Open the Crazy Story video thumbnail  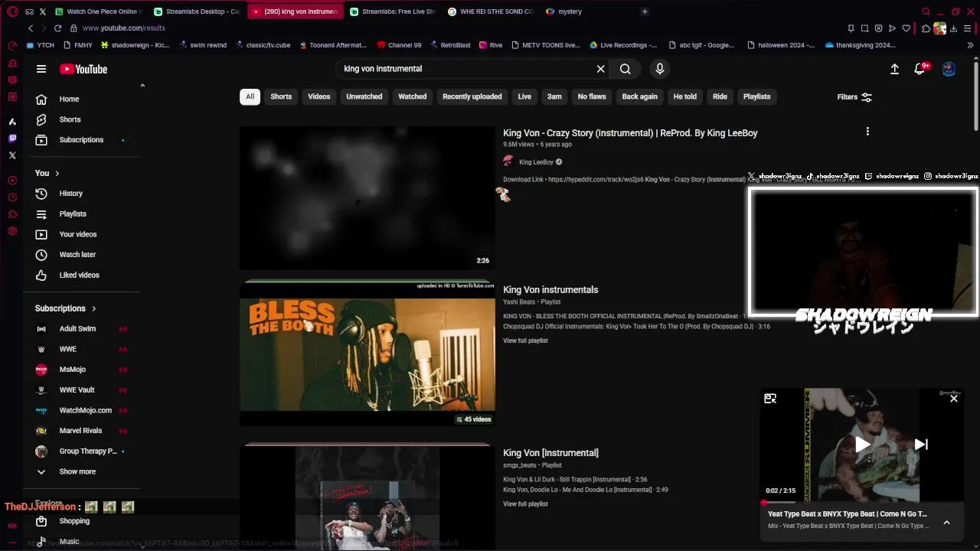click(x=367, y=198)
